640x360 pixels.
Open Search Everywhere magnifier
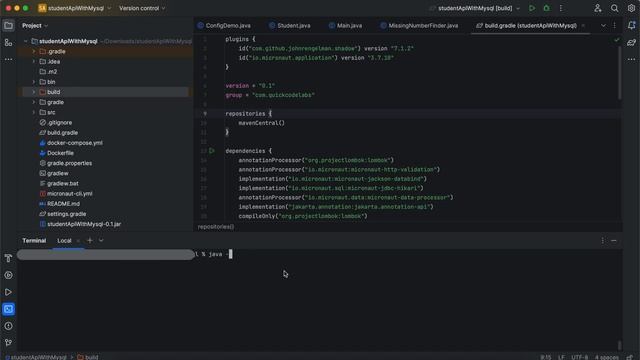(614, 8)
